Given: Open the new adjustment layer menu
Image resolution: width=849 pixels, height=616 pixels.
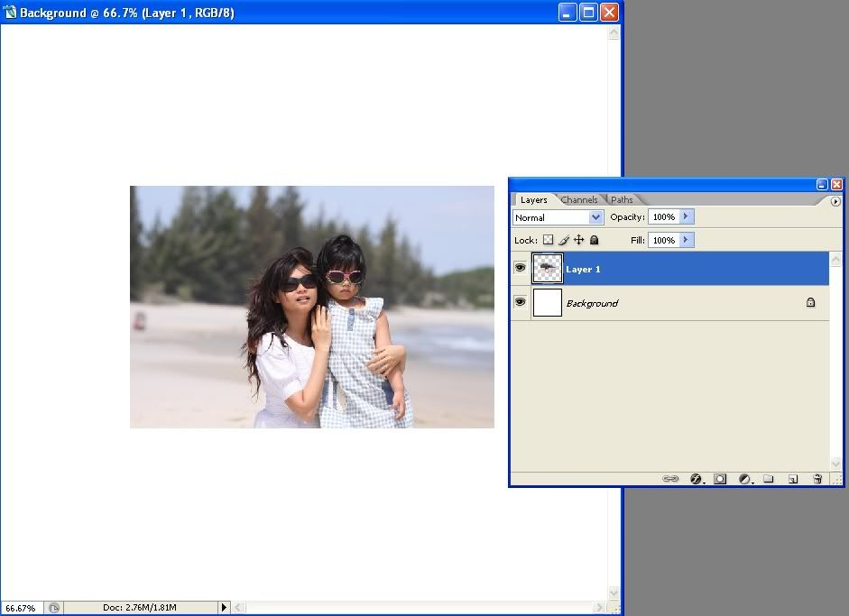Looking at the screenshot, I should point(745,479).
